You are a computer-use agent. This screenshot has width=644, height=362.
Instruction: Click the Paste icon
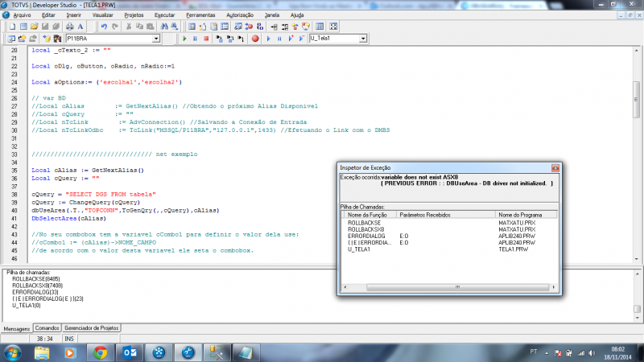coord(151,27)
